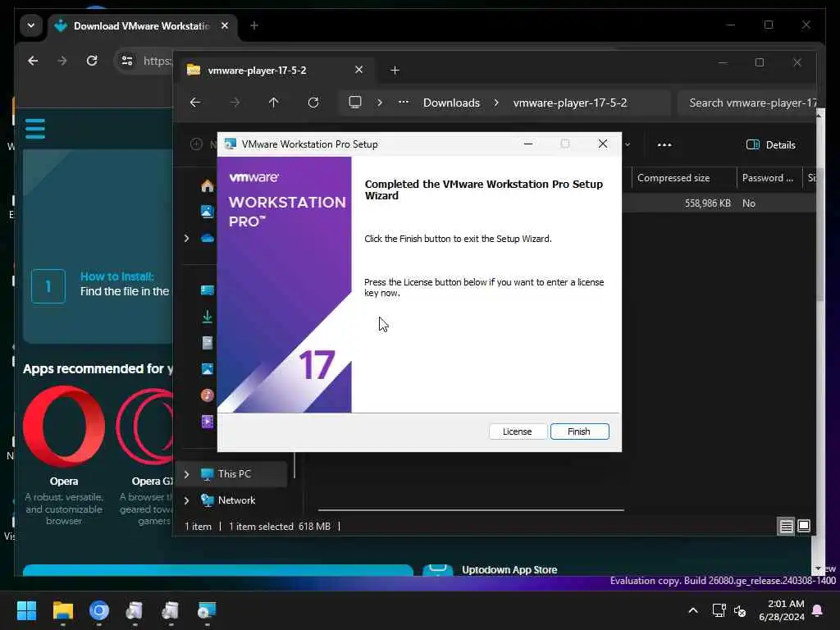Open Videos shortcut in Explorer sidebar
Image resolution: width=840 pixels, height=630 pixels.
click(x=208, y=422)
